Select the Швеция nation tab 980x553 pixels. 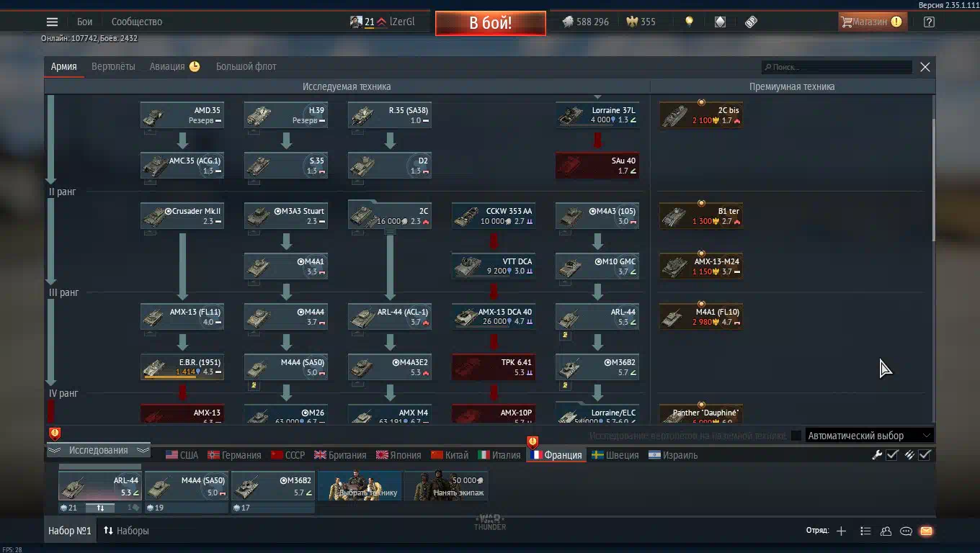tap(615, 455)
